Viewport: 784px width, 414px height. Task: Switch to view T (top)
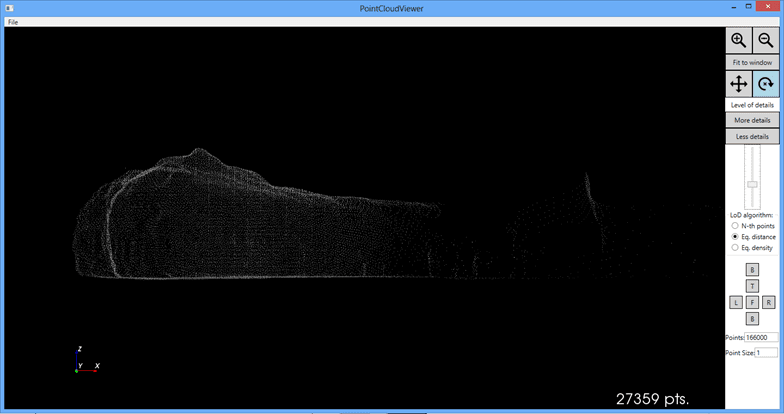tap(752, 286)
